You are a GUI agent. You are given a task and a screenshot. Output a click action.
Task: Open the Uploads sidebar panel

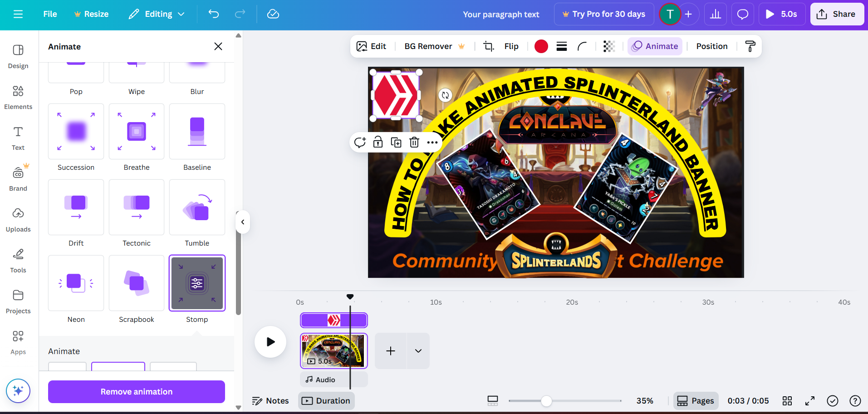(18, 220)
